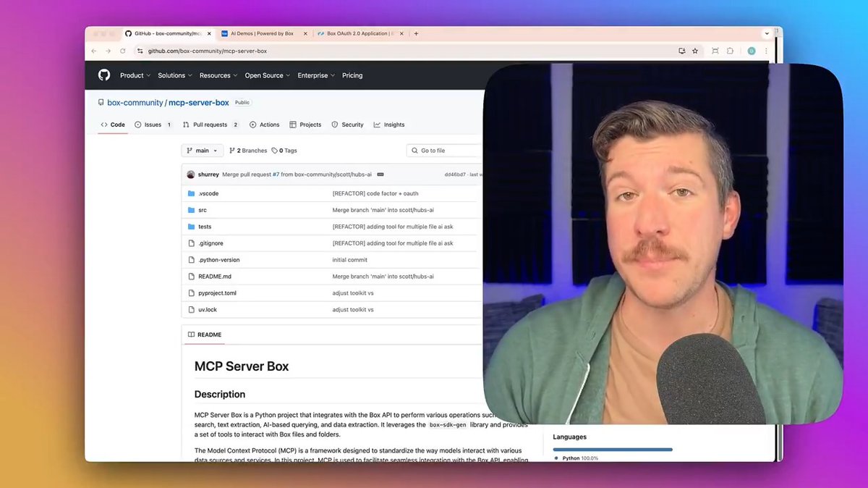This screenshot has height=488, width=868.
Task: Open the '[REFACTOR] code factor + oauth' commit message
Action: [375, 193]
